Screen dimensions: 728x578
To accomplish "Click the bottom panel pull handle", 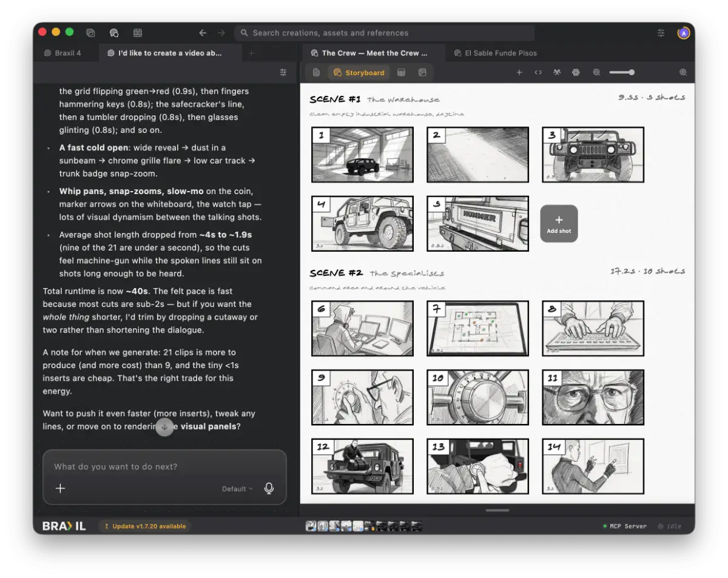I will point(497,510).
